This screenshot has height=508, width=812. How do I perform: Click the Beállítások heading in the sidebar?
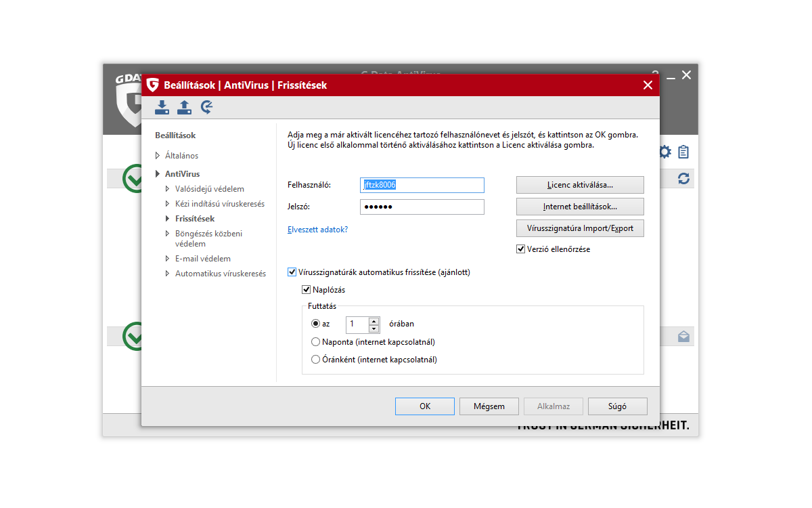point(175,135)
